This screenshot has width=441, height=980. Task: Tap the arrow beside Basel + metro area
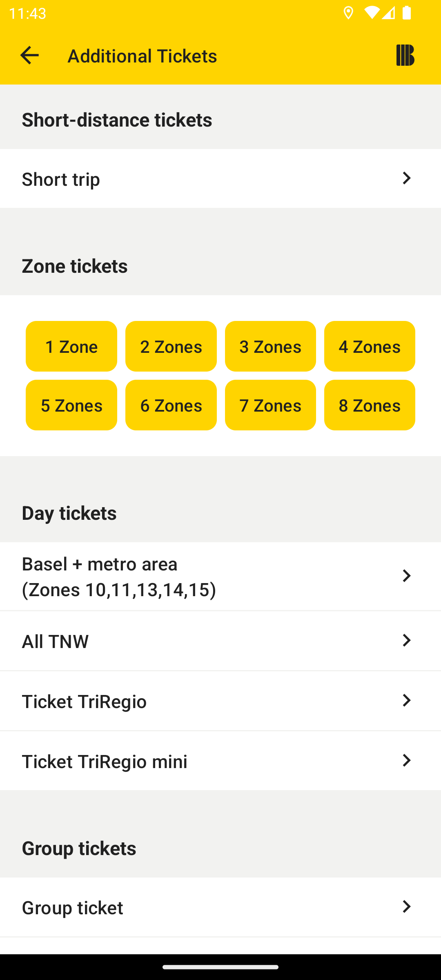[x=406, y=576]
